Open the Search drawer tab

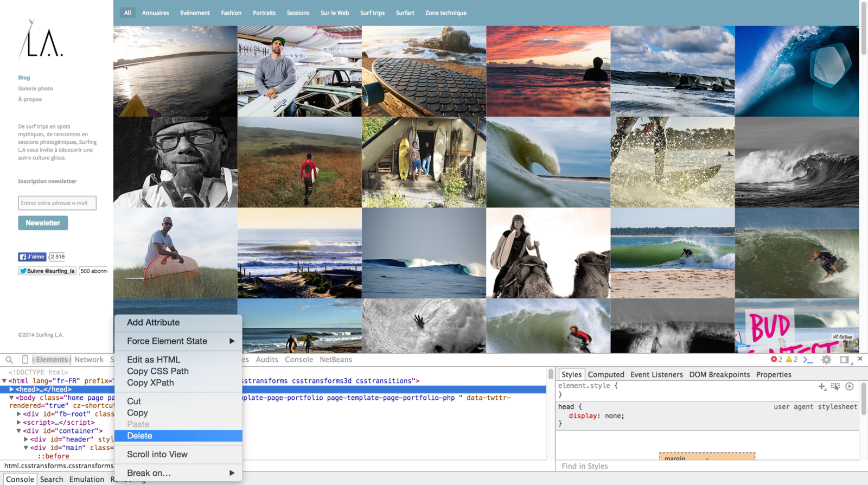click(x=52, y=480)
